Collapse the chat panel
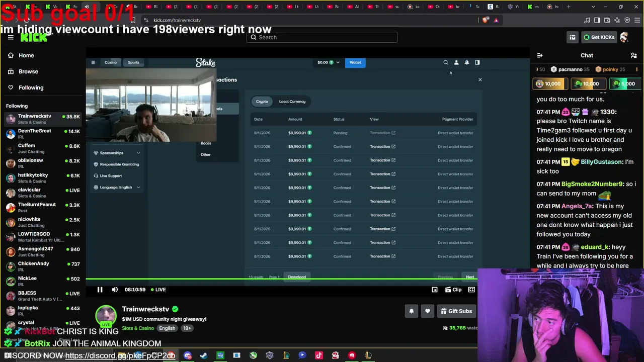This screenshot has width=644, height=362. [540, 55]
